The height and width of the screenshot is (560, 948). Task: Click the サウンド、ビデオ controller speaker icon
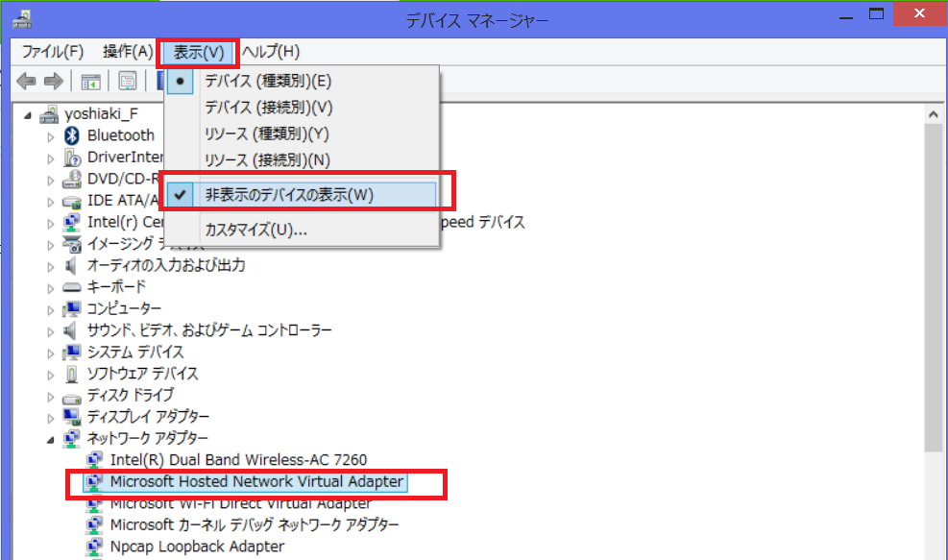pos(71,330)
